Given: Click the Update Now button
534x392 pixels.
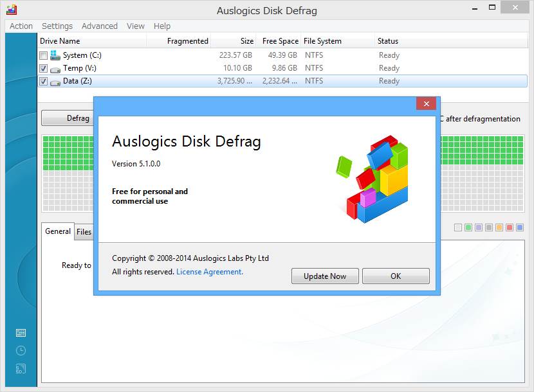Looking at the screenshot, I should pos(325,276).
